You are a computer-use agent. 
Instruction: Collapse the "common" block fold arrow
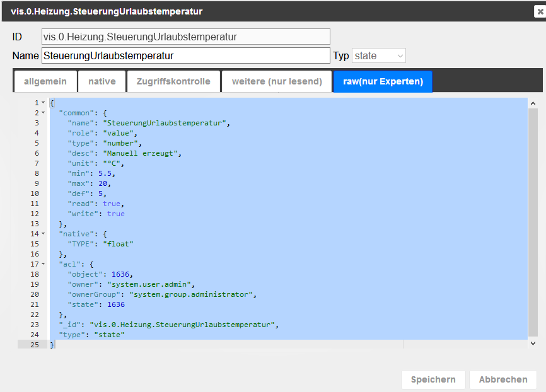(43, 113)
